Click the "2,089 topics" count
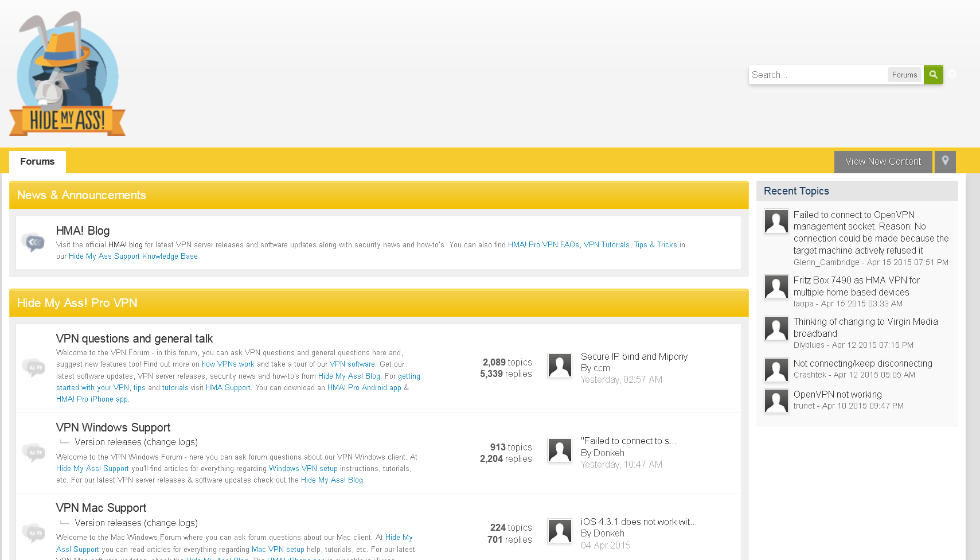The width and height of the screenshot is (980, 560). pos(507,362)
